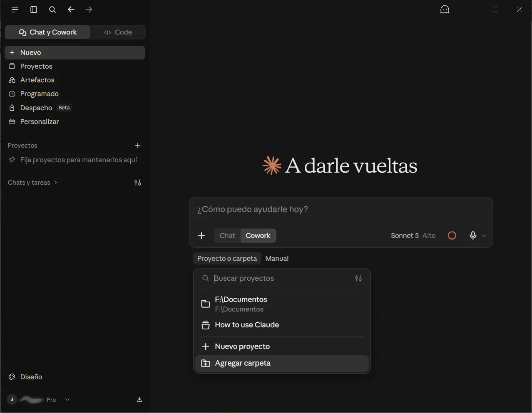Click the Beta badge next to Despacho
532x413 pixels.
(64, 108)
